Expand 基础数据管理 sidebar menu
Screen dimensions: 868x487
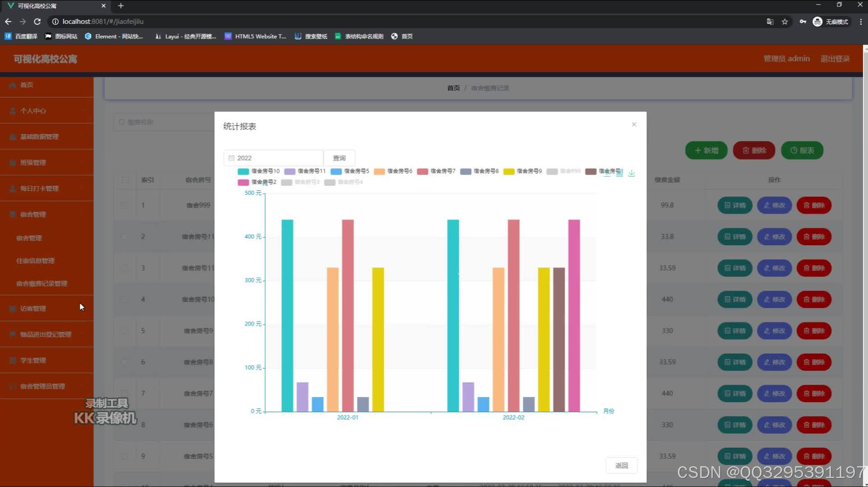(x=47, y=137)
